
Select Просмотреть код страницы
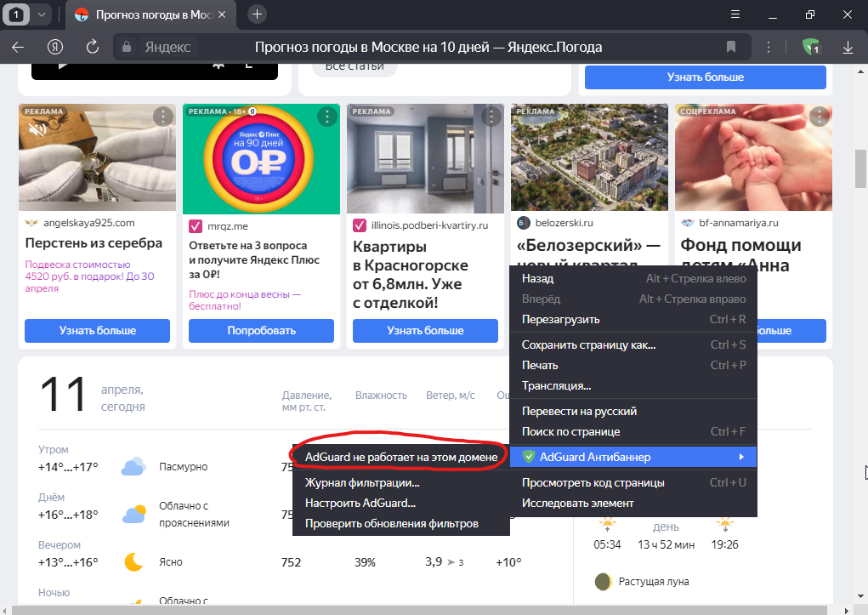(x=633, y=483)
